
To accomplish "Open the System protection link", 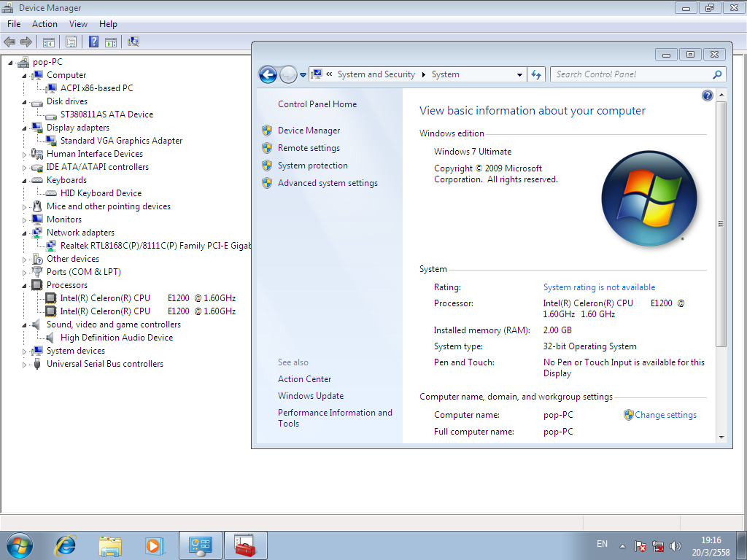I will coord(312,166).
